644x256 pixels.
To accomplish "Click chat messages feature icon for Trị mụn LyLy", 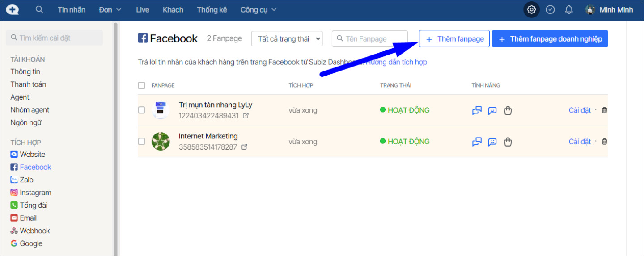I will (x=477, y=110).
